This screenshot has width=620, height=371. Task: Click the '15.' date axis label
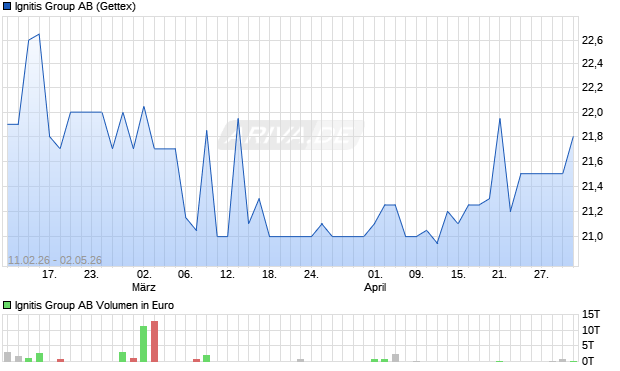click(458, 274)
